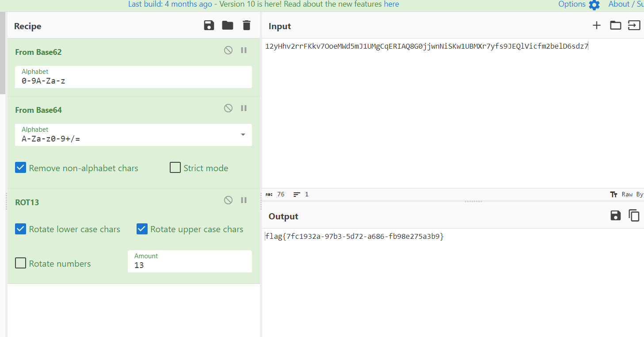Clear recipe with trash icon
Viewport: 644px width, 337px height.
[247, 26]
